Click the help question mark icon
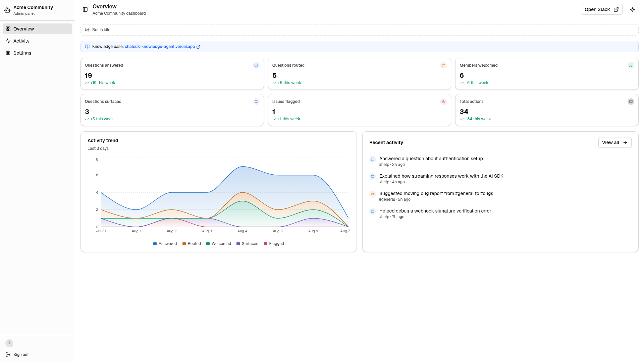The height and width of the screenshot is (362, 644). [9, 343]
